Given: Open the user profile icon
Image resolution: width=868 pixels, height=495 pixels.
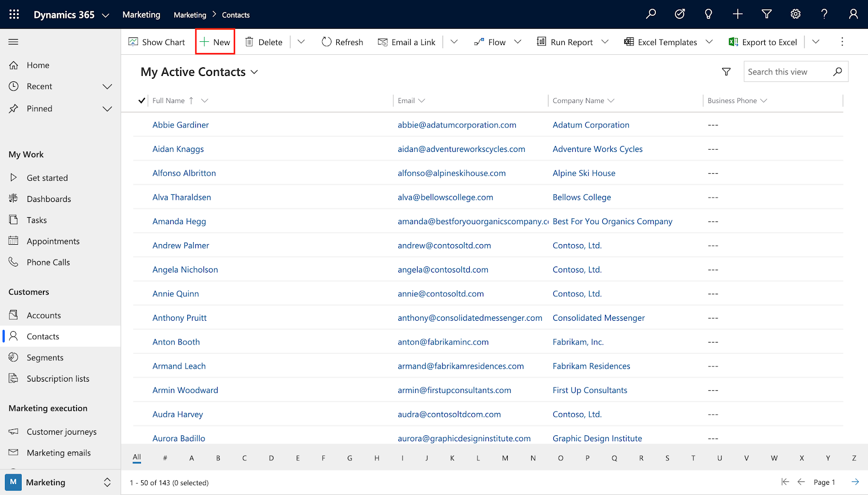Looking at the screenshot, I should 853,14.
